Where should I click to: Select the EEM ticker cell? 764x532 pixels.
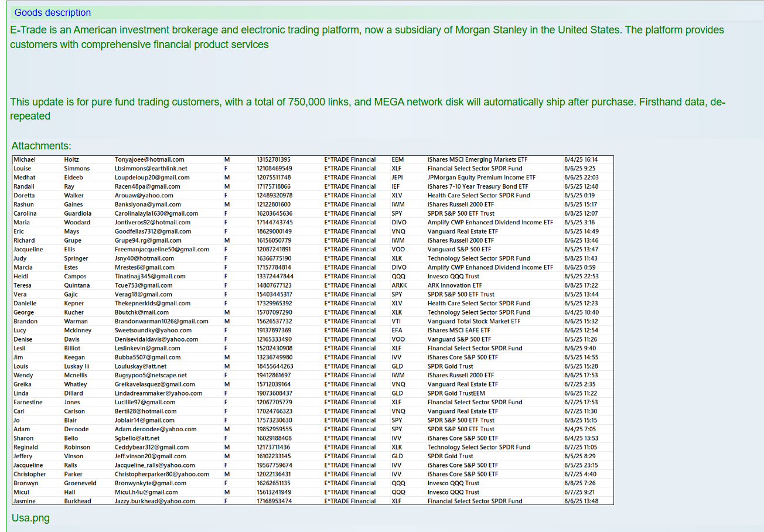pos(398,159)
